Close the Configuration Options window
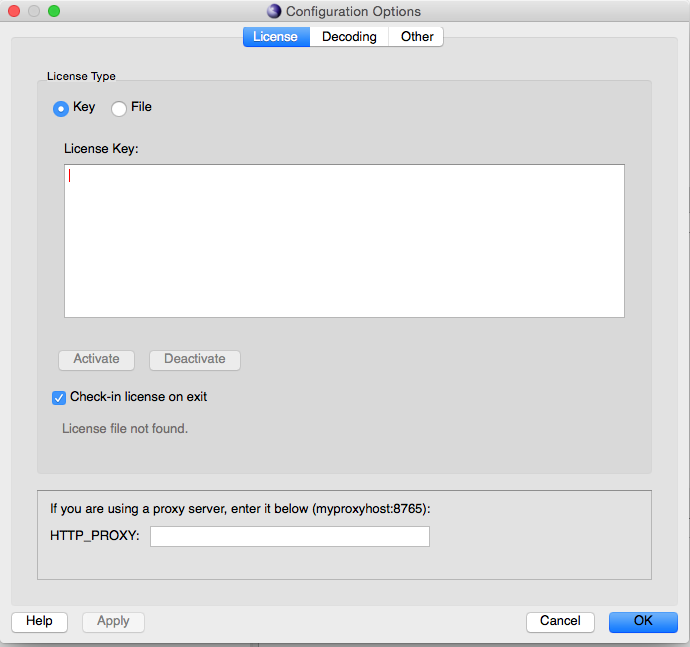The image size is (690, 647). tap(14, 11)
